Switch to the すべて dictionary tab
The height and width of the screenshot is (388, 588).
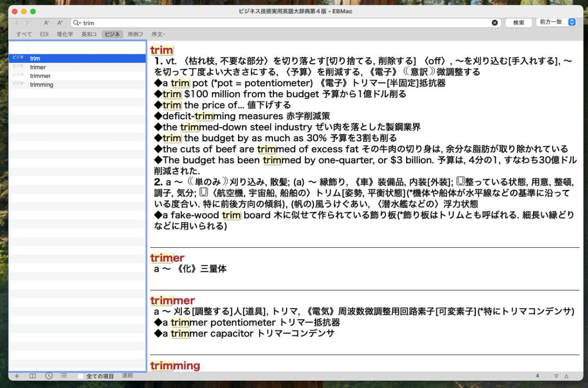tap(24, 34)
